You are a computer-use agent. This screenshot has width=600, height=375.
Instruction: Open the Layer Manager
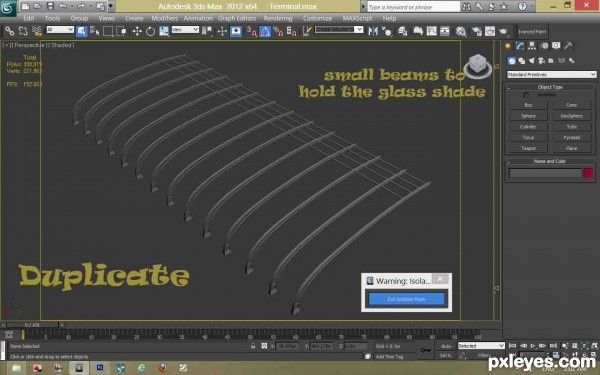pos(403,31)
